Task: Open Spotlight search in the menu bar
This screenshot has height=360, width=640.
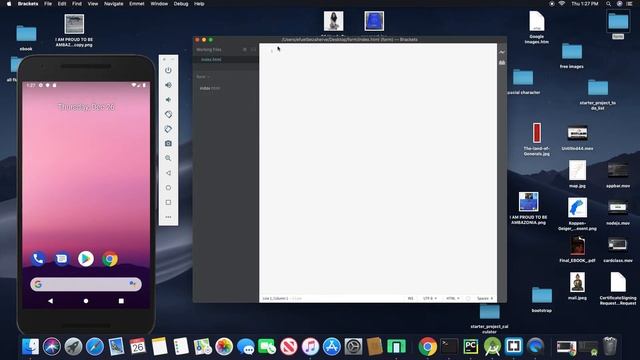Action: point(608,4)
